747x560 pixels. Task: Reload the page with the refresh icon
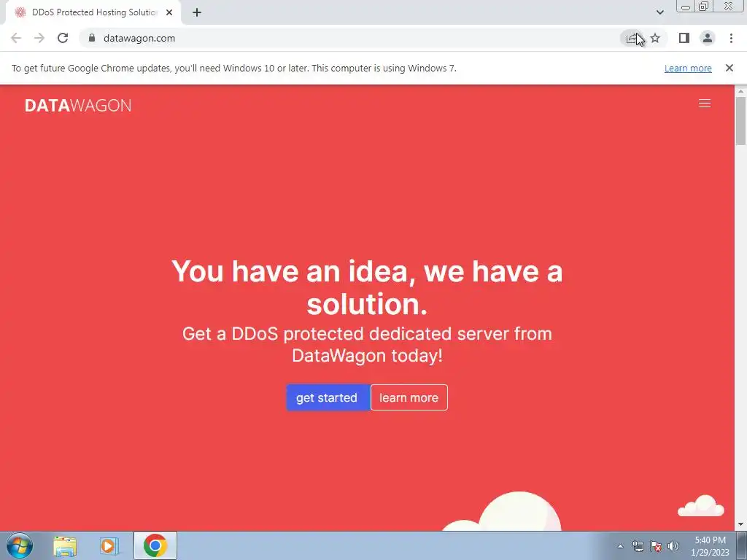point(63,38)
